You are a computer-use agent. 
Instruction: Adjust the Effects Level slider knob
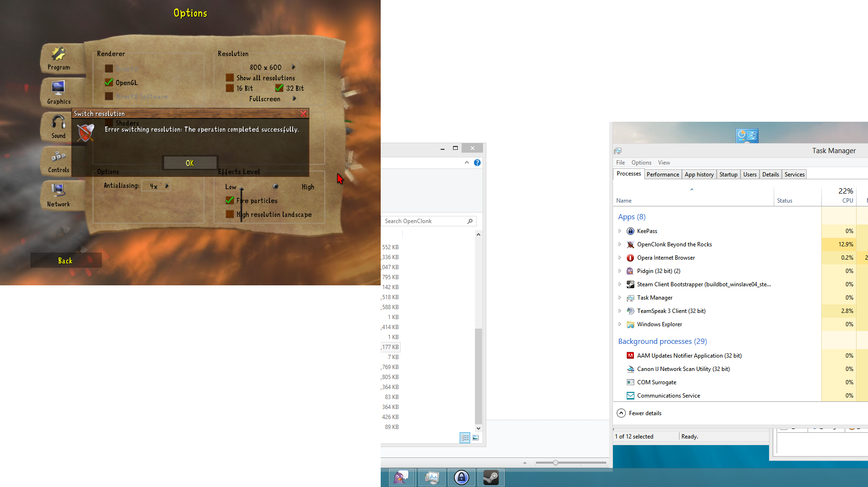coord(276,186)
